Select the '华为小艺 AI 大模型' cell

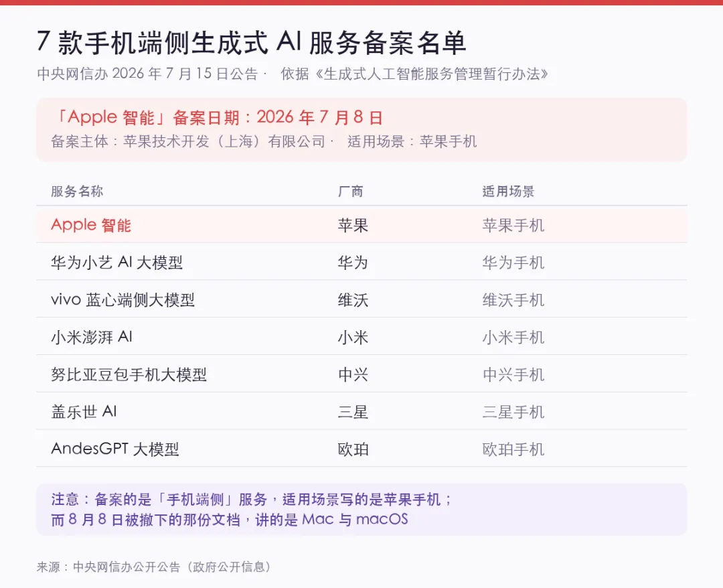116,263
